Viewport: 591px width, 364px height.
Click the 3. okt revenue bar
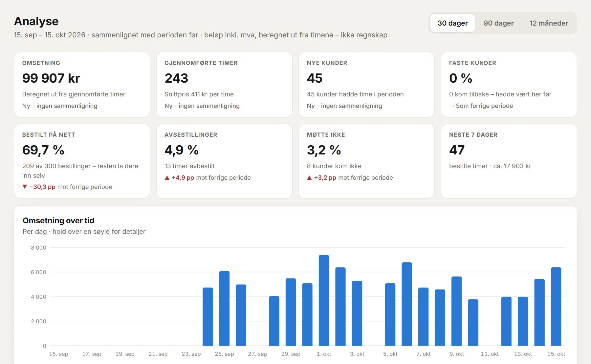[x=357, y=313]
